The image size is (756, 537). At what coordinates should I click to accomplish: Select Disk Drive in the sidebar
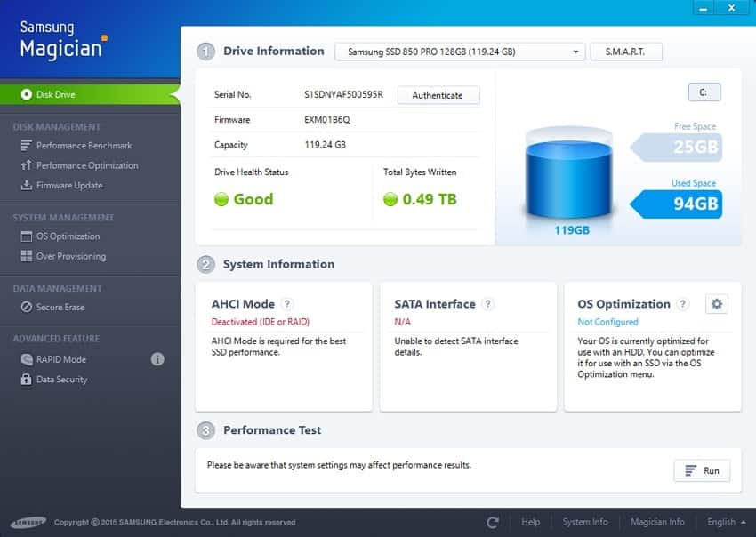click(x=55, y=94)
